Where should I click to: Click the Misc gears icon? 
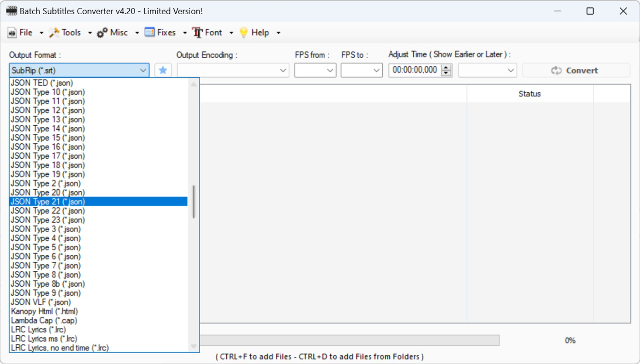pos(102,33)
